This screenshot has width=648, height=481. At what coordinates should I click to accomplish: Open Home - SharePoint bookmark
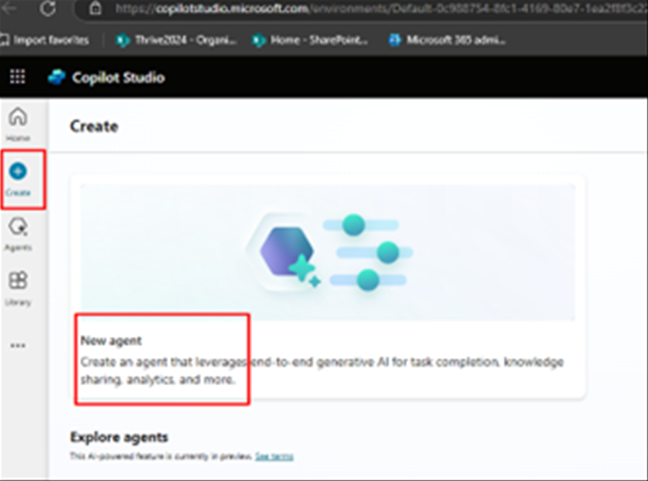pyautogui.click(x=310, y=40)
